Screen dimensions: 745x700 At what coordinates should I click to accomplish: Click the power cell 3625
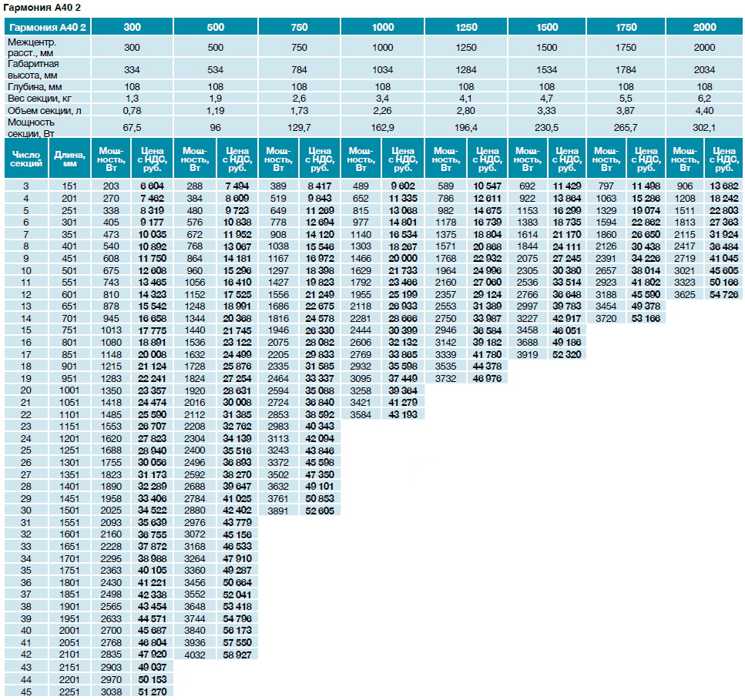pos(685,294)
